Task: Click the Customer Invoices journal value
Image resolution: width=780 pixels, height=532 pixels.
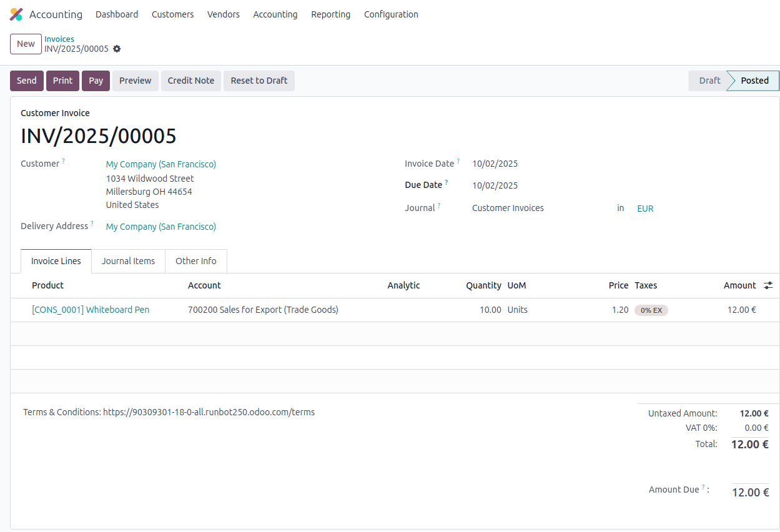Action: 508,208
